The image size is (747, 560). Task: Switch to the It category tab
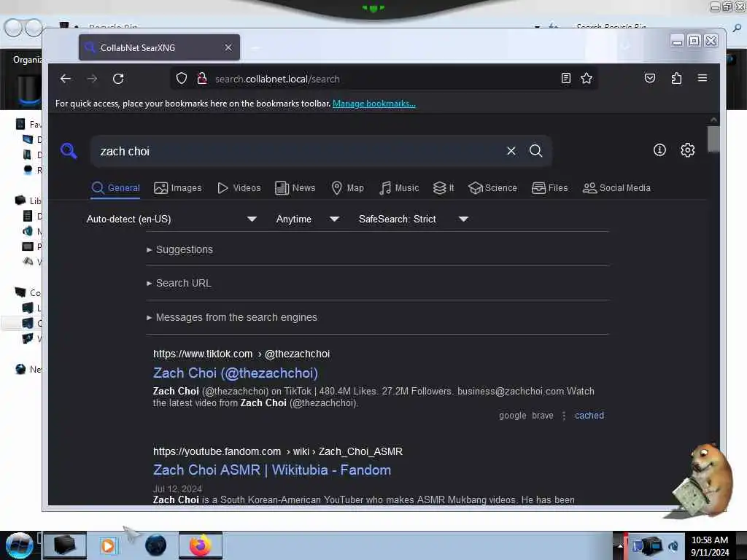point(444,188)
